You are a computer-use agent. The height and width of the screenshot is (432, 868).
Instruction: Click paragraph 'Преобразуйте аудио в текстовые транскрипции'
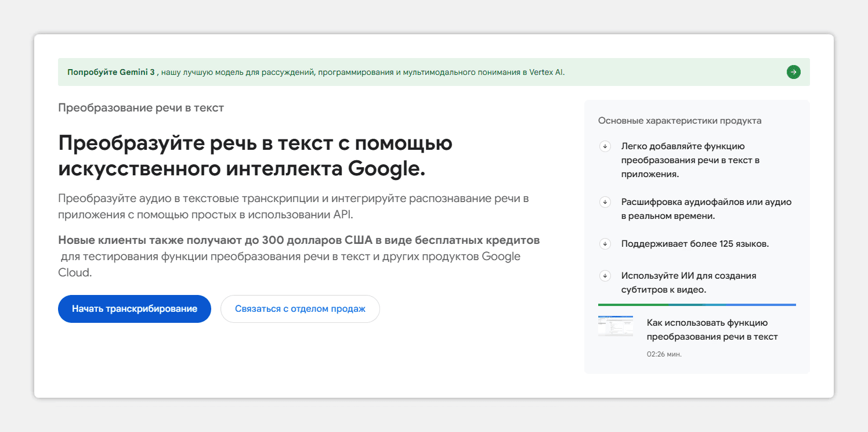point(294,206)
